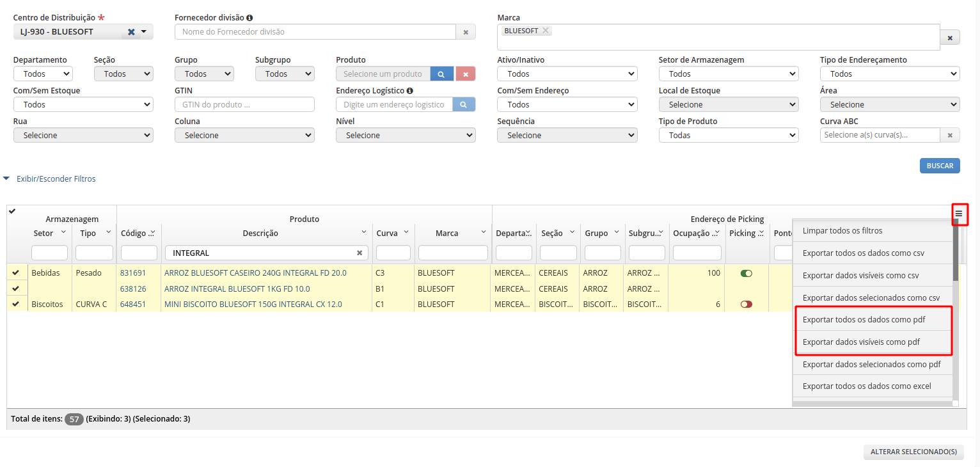This screenshot has height=467, width=980.
Task: Click the GTIN do produto input field
Action: [x=244, y=104]
